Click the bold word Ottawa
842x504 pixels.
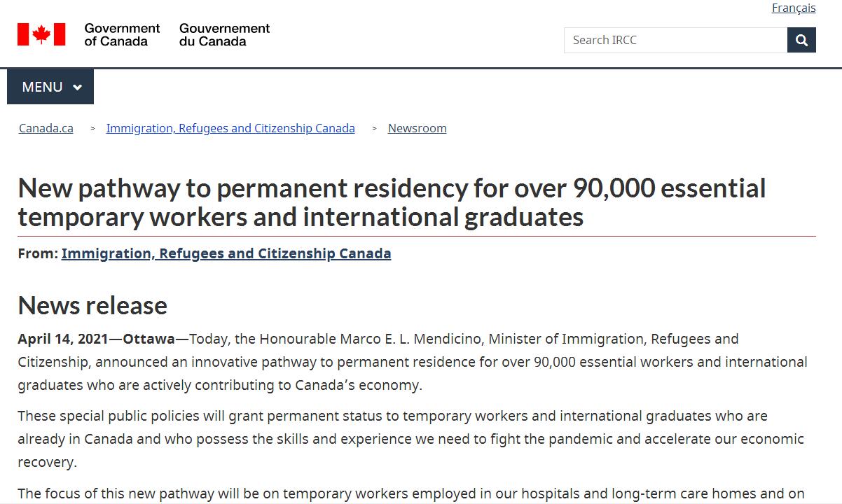149,339
